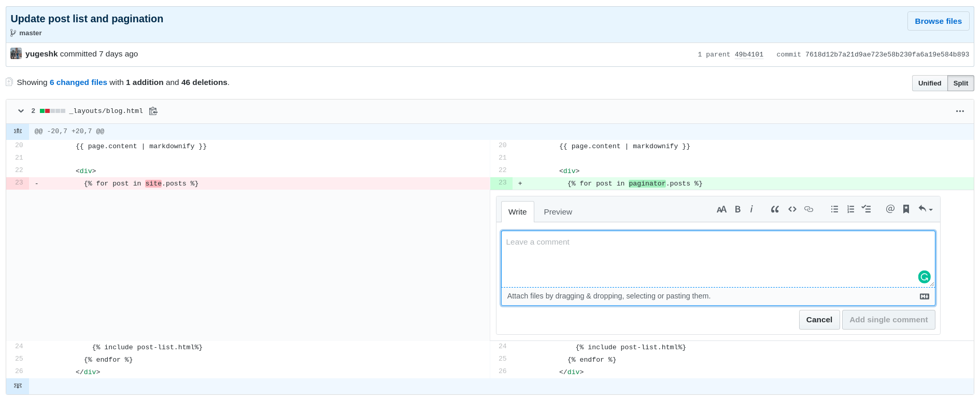Open the 6 changed files link
Viewport: 980px width, 399px height.
point(78,82)
